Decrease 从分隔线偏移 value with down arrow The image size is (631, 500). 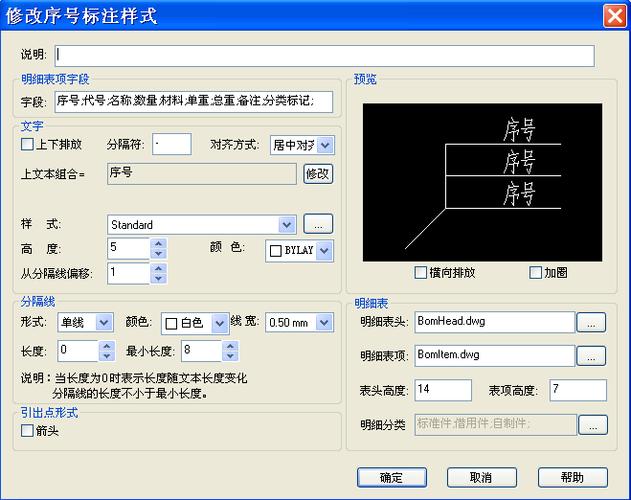(159, 278)
